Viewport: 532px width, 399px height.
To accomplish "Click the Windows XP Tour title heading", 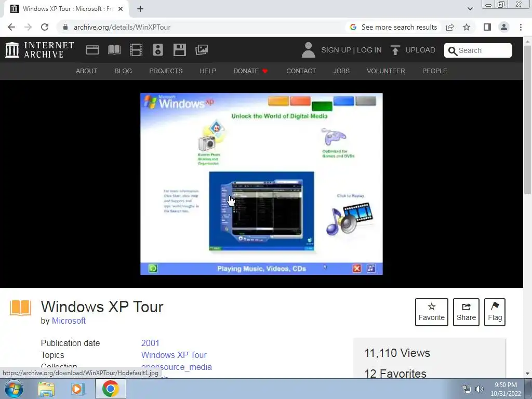I will coord(102,307).
